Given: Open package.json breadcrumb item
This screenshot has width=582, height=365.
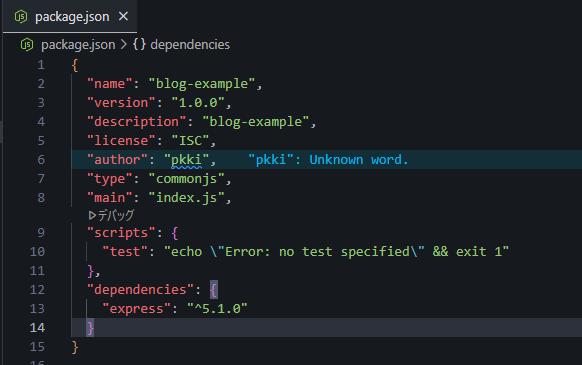Looking at the screenshot, I should tap(78, 45).
